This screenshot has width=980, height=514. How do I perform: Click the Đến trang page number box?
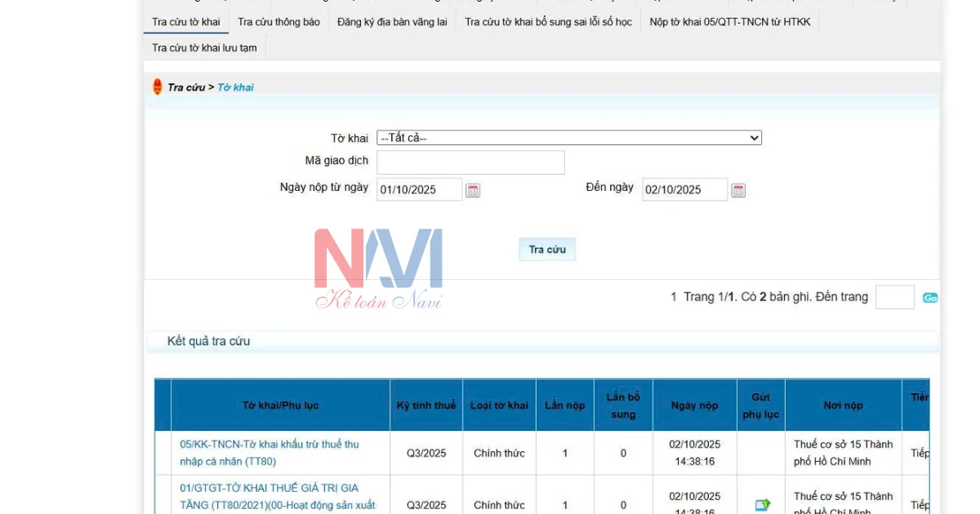(893, 297)
